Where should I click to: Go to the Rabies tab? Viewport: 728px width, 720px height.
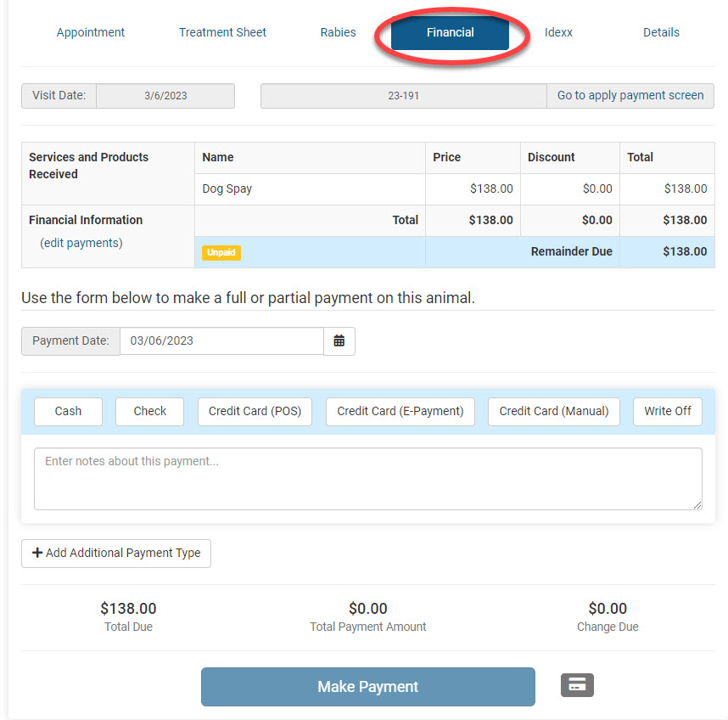click(338, 32)
